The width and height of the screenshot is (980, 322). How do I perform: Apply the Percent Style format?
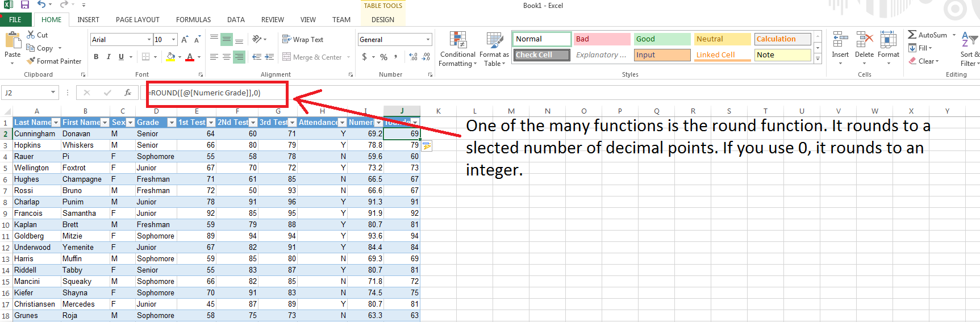[384, 57]
